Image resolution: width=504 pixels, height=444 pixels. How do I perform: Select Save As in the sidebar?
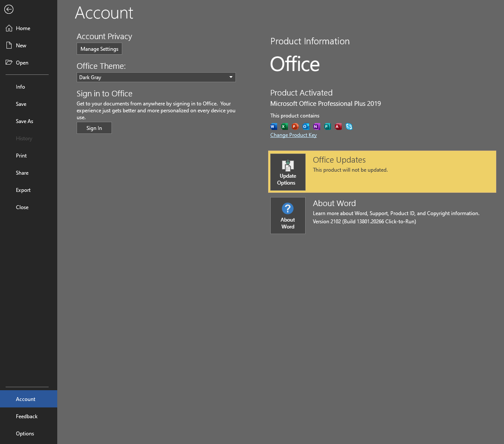tap(28, 121)
